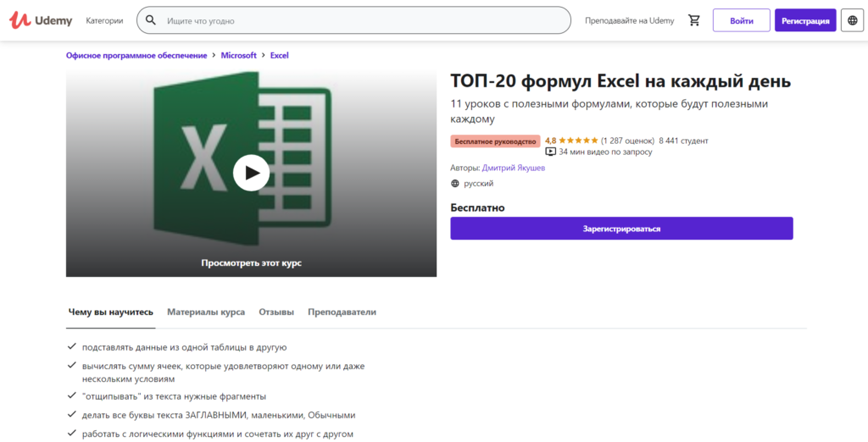Image resolution: width=868 pixels, height=442 pixels.
Task: Click the video duration icon
Action: (550, 152)
